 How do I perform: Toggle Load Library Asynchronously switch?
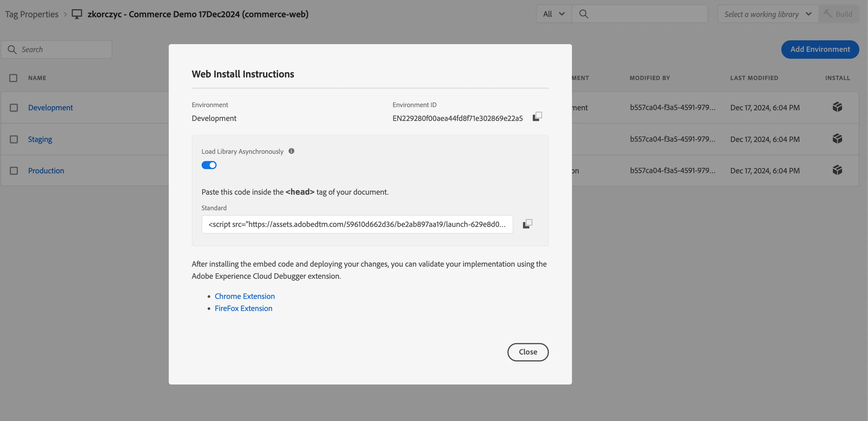[x=209, y=165]
